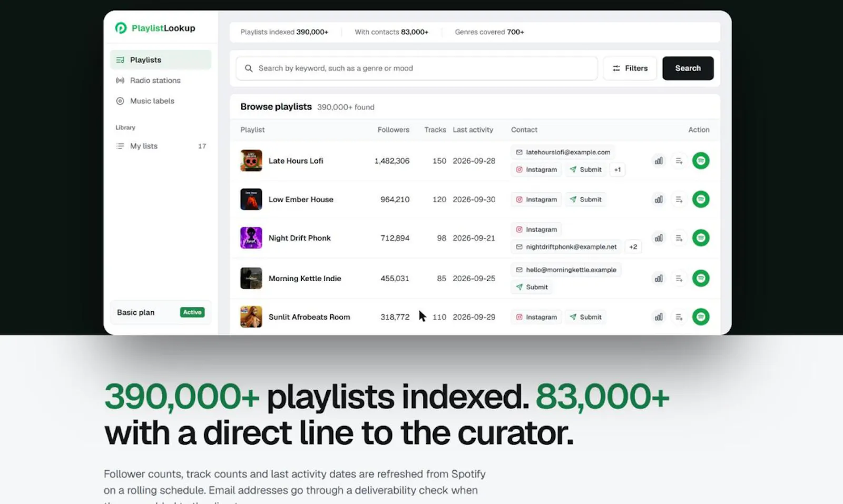The height and width of the screenshot is (504, 843).
Task: Click hello@morningkettle.example email contact
Action: pos(566,270)
